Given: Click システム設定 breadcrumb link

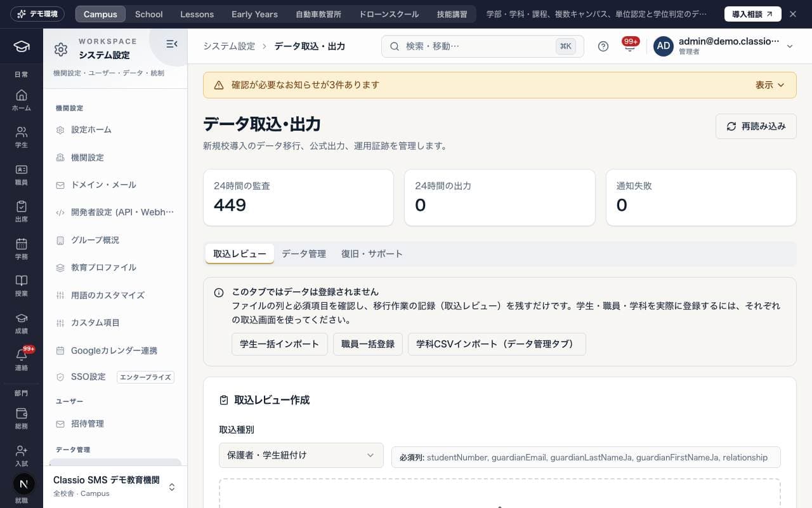Looking at the screenshot, I should point(229,46).
